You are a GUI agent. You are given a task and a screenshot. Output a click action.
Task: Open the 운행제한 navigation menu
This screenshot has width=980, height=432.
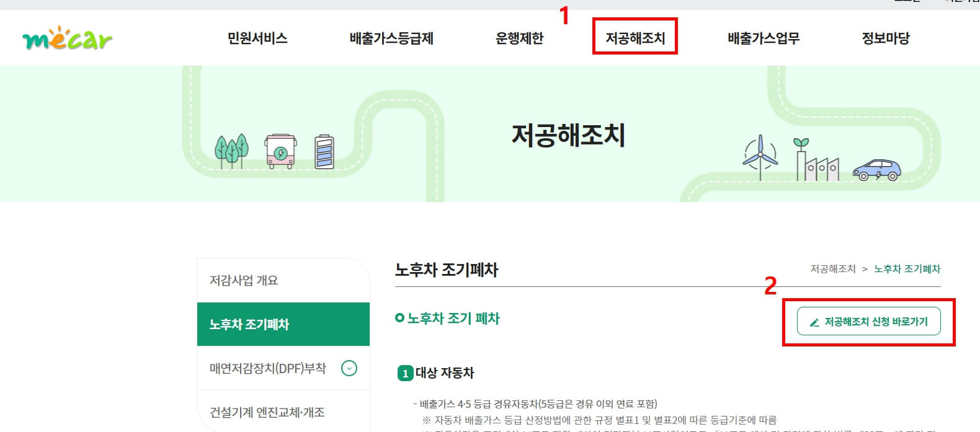(519, 37)
